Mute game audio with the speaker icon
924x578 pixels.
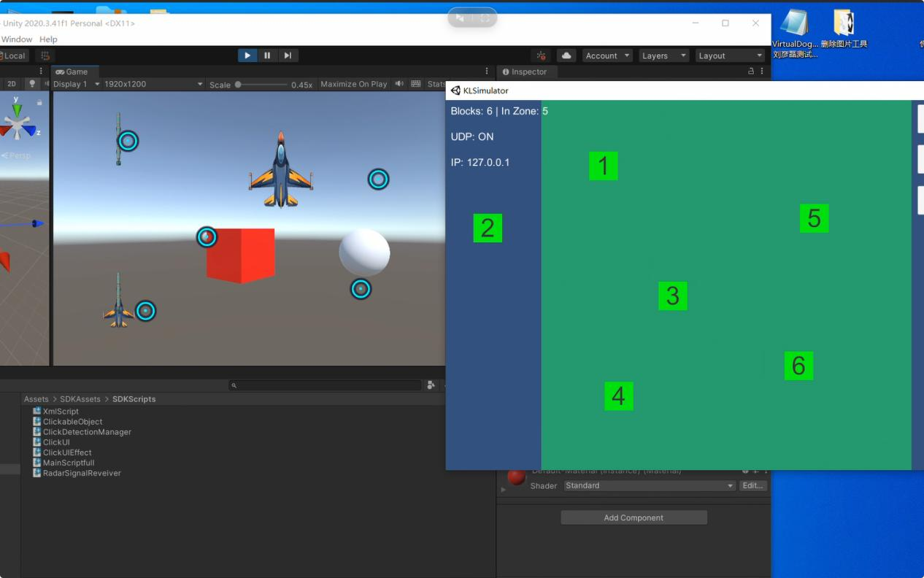(x=400, y=83)
